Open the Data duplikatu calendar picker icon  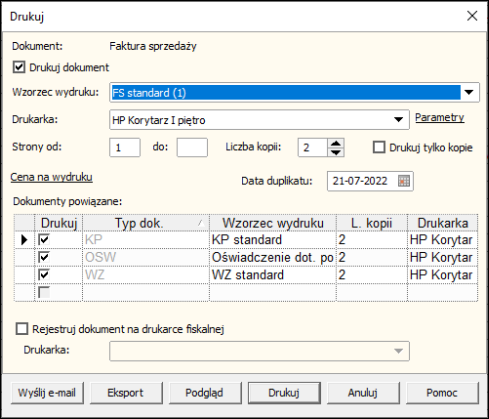[404, 181]
